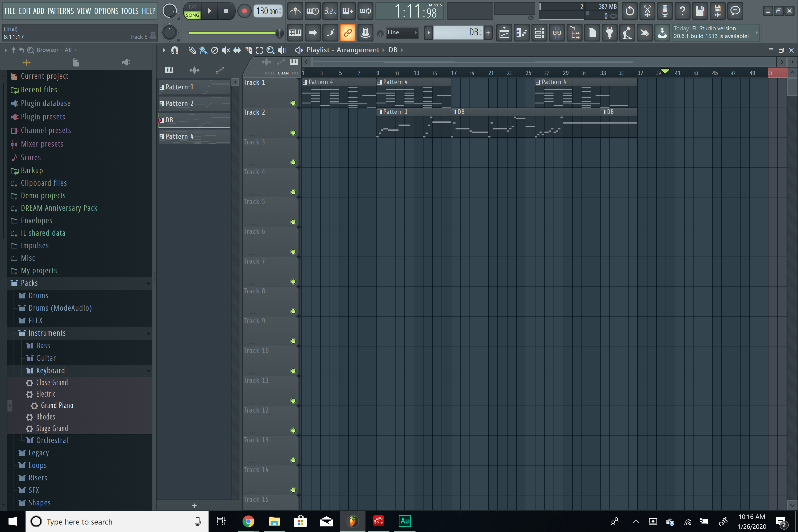
Task: Open the Channel rack toolbar icon
Action: 539,33
